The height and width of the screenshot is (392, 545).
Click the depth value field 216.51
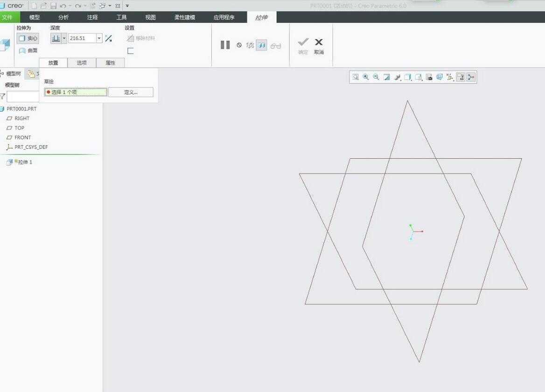(82, 38)
